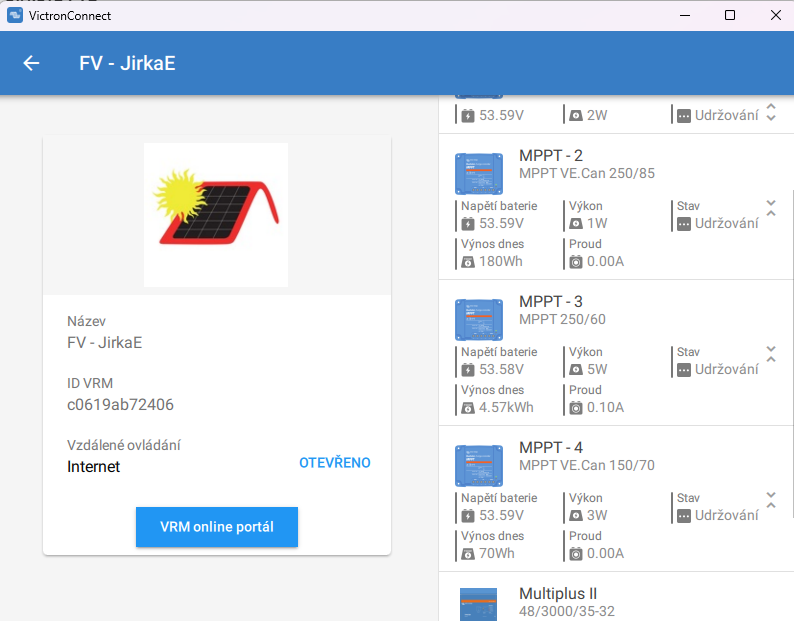Click the Internet remote control value
The image size is (794, 621).
tap(93, 467)
